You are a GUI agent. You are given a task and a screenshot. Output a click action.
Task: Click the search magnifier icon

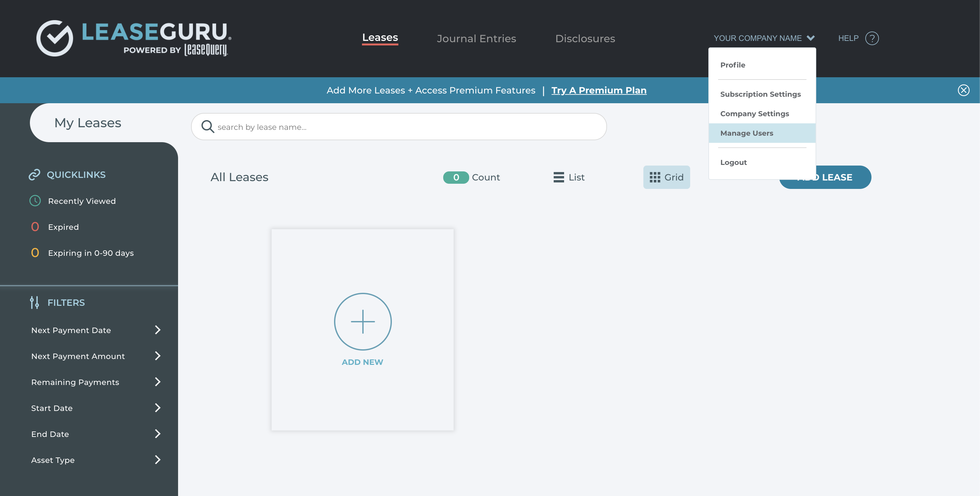click(208, 127)
